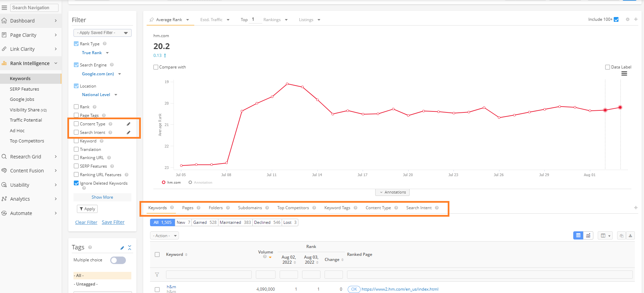Click the hamburger menu icon in sidebar
The width and height of the screenshot is (644, 293).
click(x=4, y=7)
